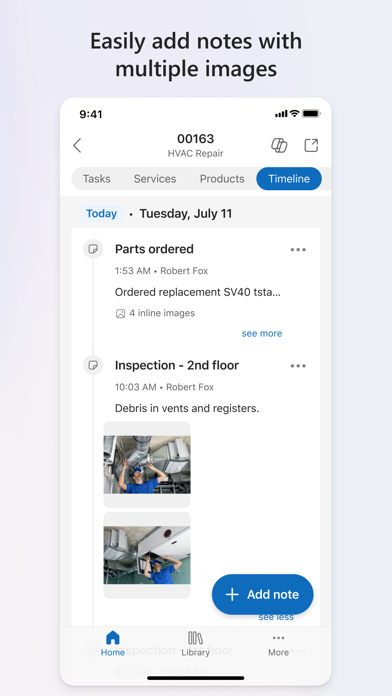
Task: Click the 00163 work order title
Action: pyautogui.click(x=195, y=139)
